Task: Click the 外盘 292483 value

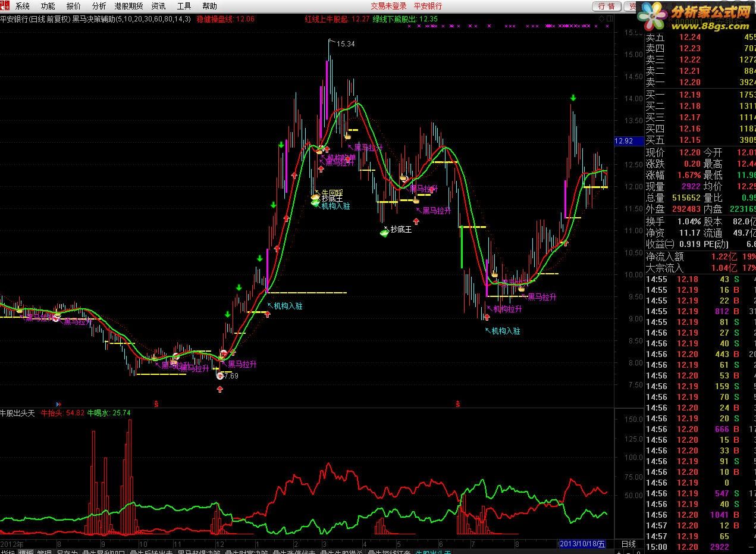Action: click(x=673, y=209)
